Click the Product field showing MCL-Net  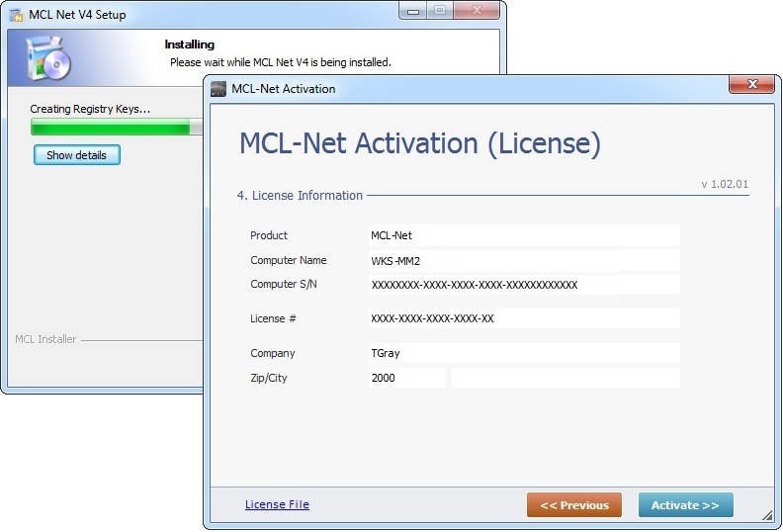pos(524,235)
